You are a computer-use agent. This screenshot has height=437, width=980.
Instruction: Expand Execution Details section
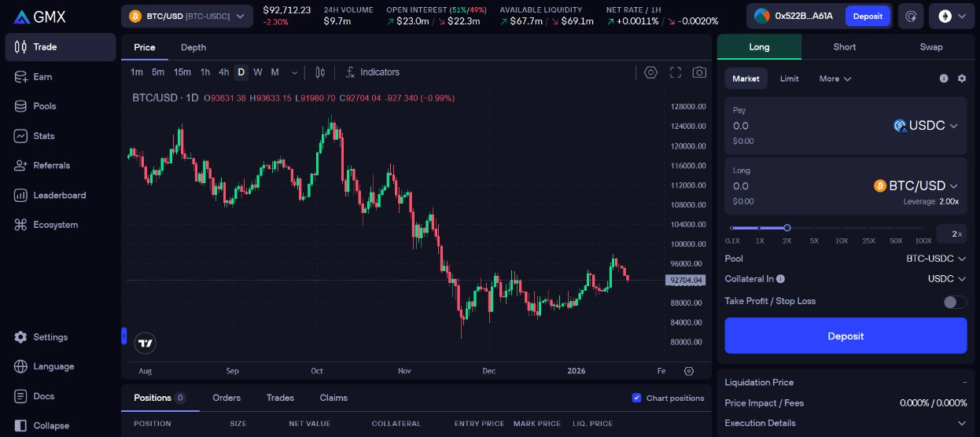pyautogui.click(x=846, y=424)
